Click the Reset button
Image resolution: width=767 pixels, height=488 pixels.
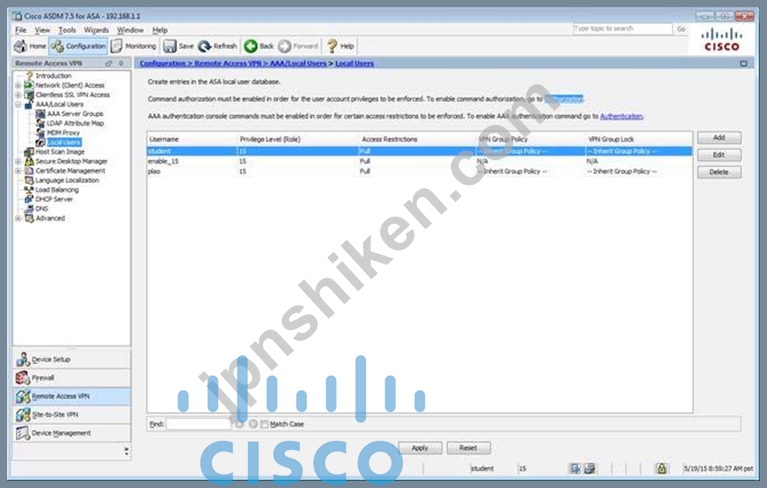(468, 448)
